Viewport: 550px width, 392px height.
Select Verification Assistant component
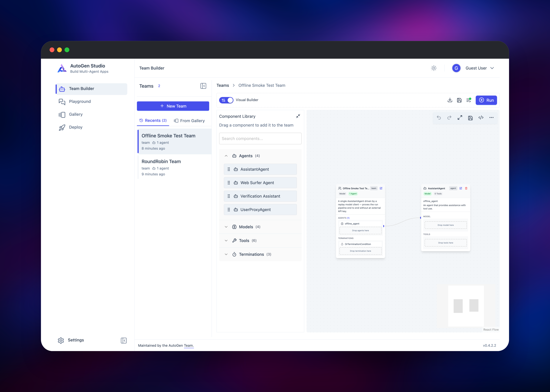click(260, 196)
